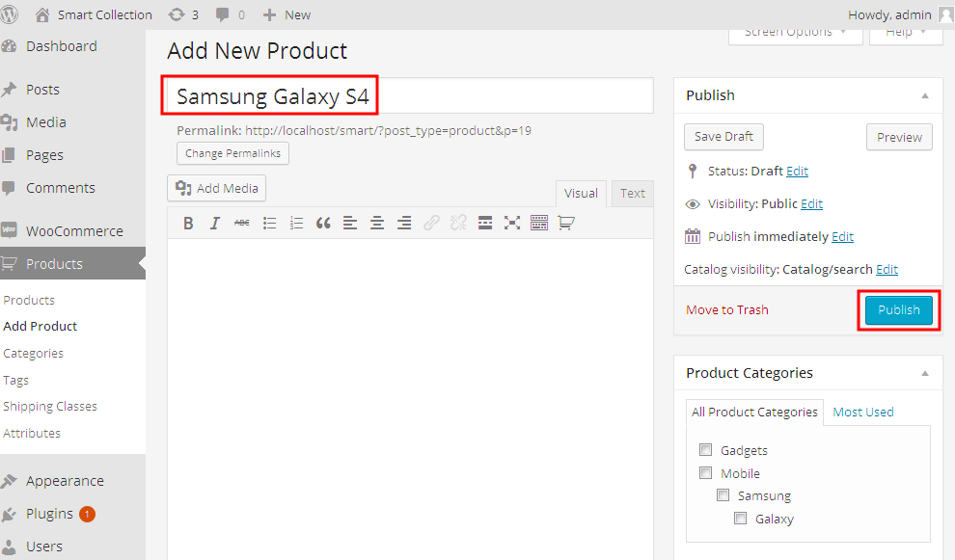Toggle distraction-free fullscreen mode
This screenshot has width=955, height=560.
512,224
